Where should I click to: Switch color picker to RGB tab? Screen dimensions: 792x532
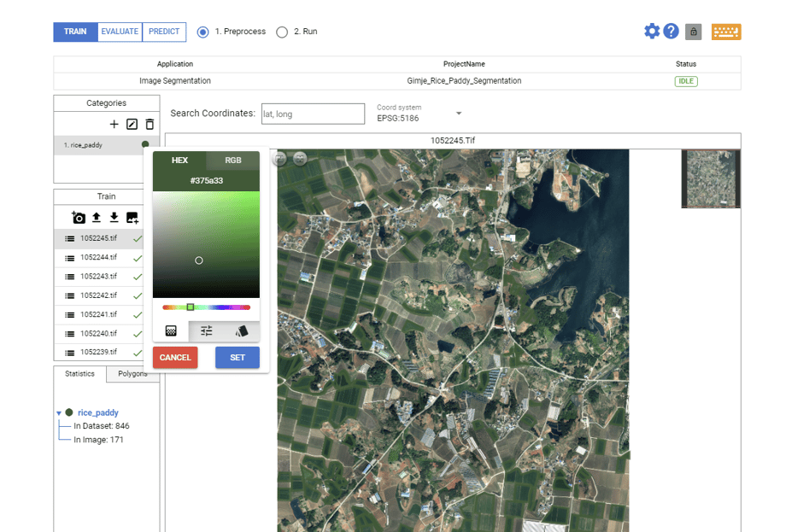click(x=232, y=161)
